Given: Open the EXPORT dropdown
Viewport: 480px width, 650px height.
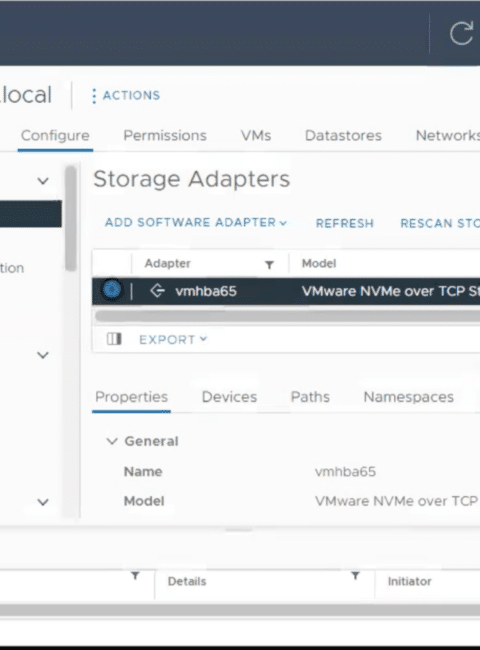Looking at the screenshot, I should click(x=173, y=340).
